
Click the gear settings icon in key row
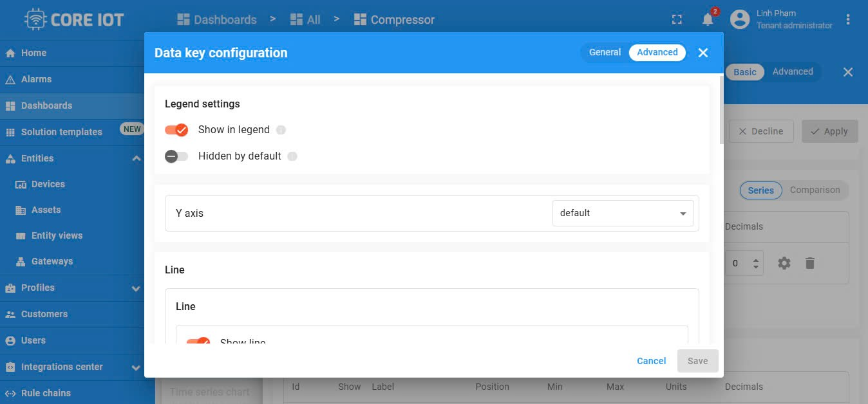(x=784, y=262)
